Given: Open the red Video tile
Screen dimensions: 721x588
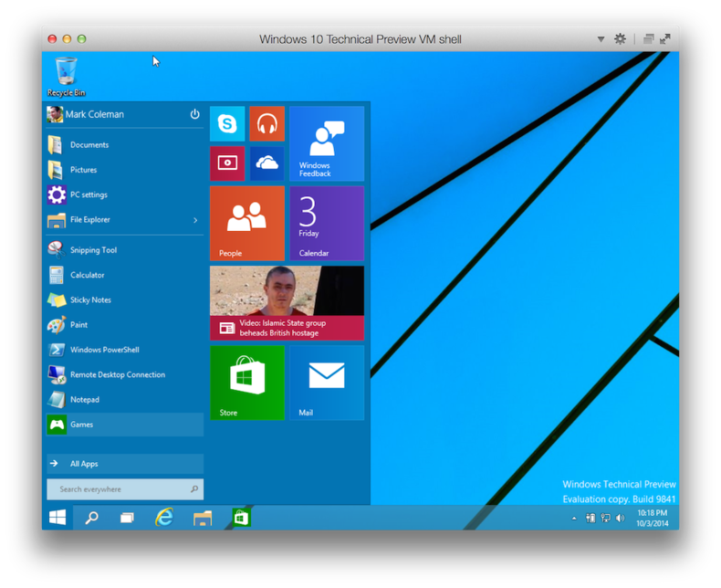Looking at the screenshot, I should click(x=227, y=163).
